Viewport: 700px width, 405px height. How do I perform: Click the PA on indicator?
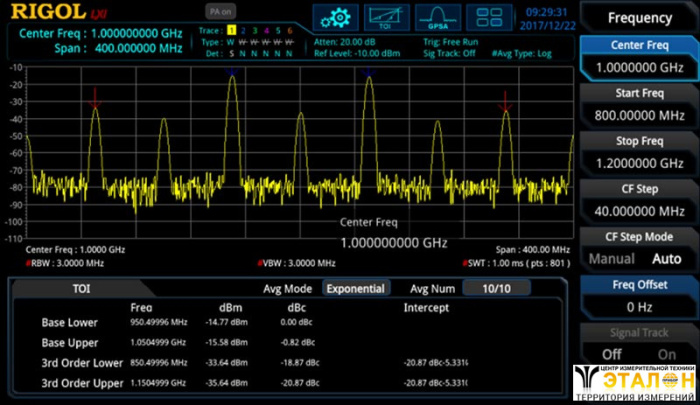pyautogui.click(x=219, y=11)
